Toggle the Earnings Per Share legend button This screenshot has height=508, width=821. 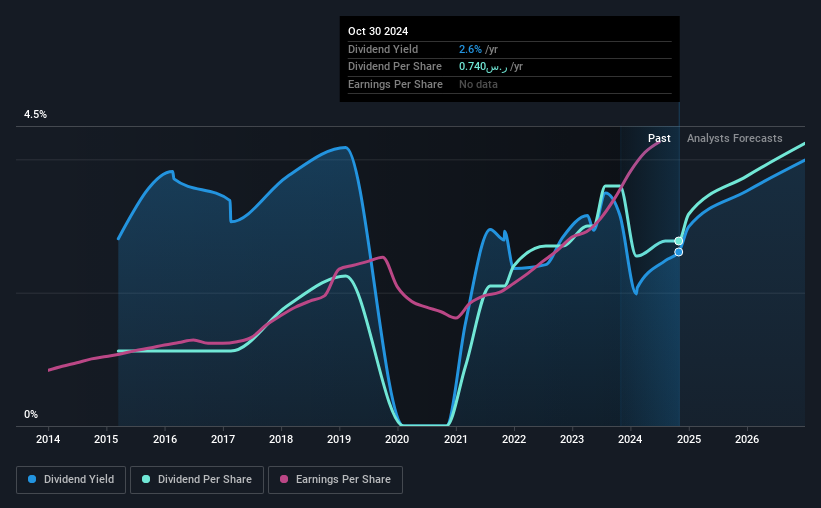point(335,480)
